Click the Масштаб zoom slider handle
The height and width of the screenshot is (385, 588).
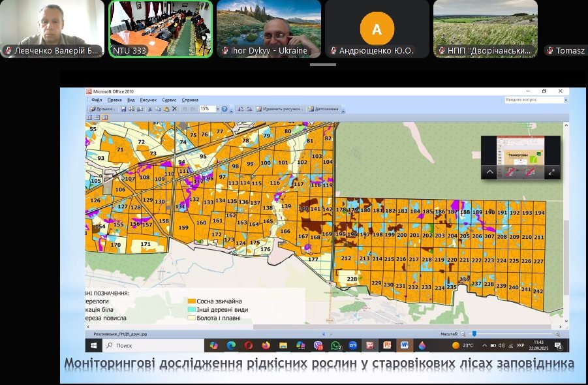[x=474, y=333]
